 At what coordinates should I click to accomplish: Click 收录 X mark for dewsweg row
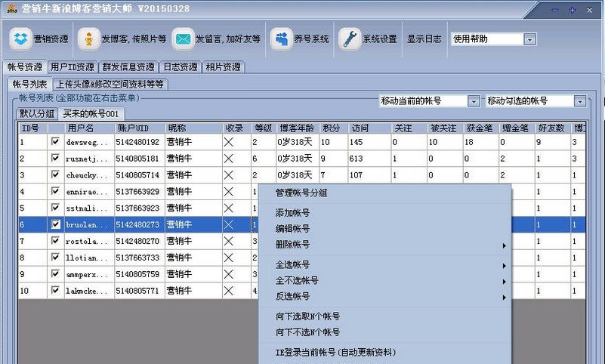click(x=228, y=142)
